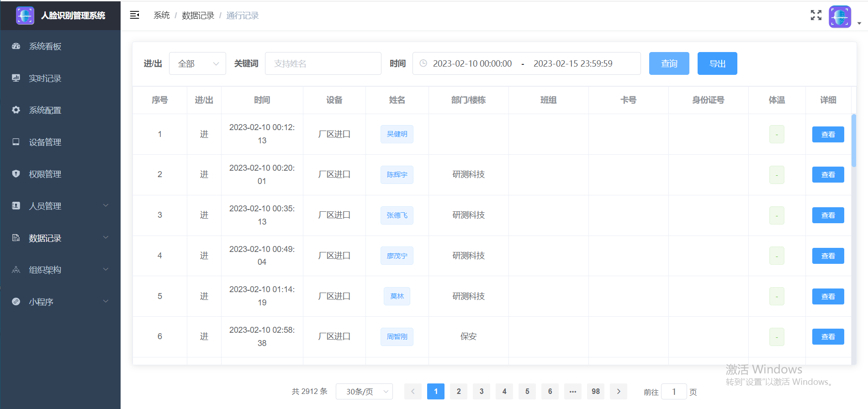Go to page 3

pos(482,391)
